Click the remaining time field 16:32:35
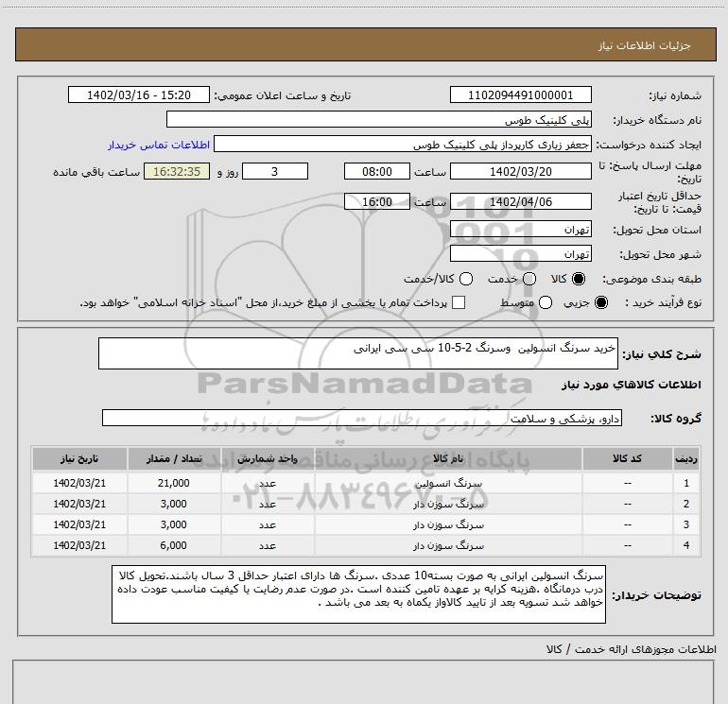Image resolution: width=728 pixels, height=704 pixels. (177, 171)
